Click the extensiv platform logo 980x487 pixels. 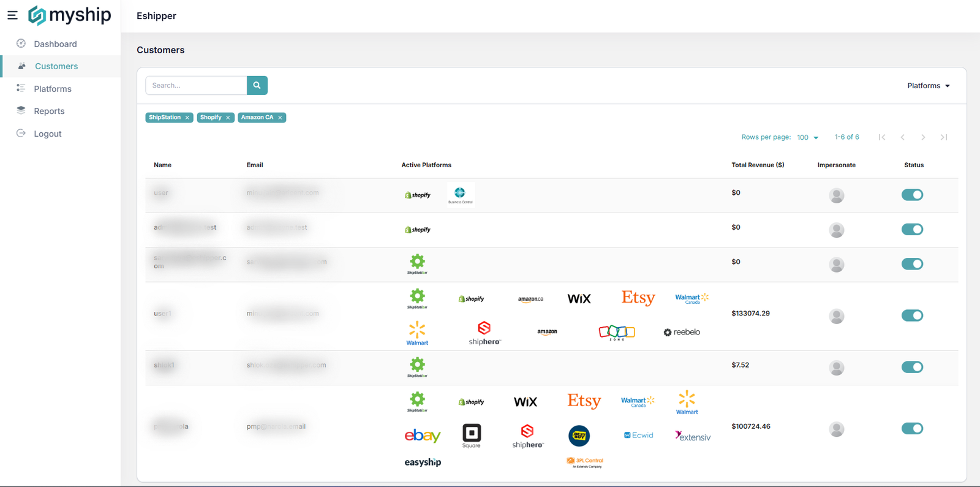click(x=693, y=436)
